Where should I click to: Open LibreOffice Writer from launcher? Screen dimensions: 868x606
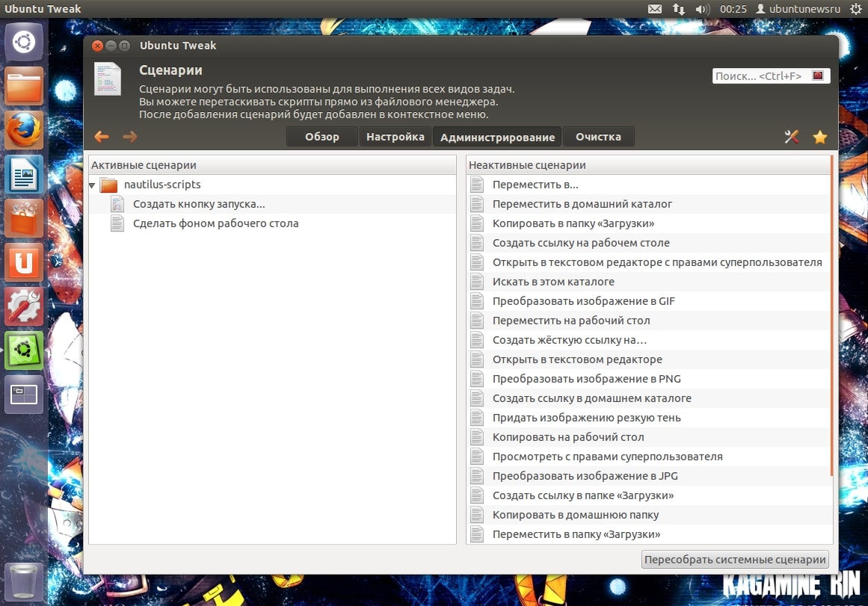(x=24, y=174)
